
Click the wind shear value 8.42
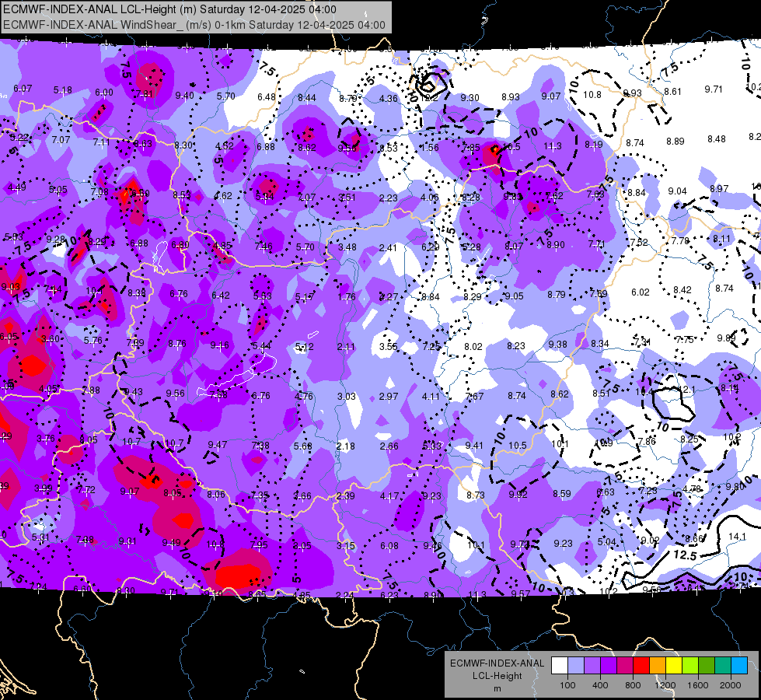(x=682, y=290)
